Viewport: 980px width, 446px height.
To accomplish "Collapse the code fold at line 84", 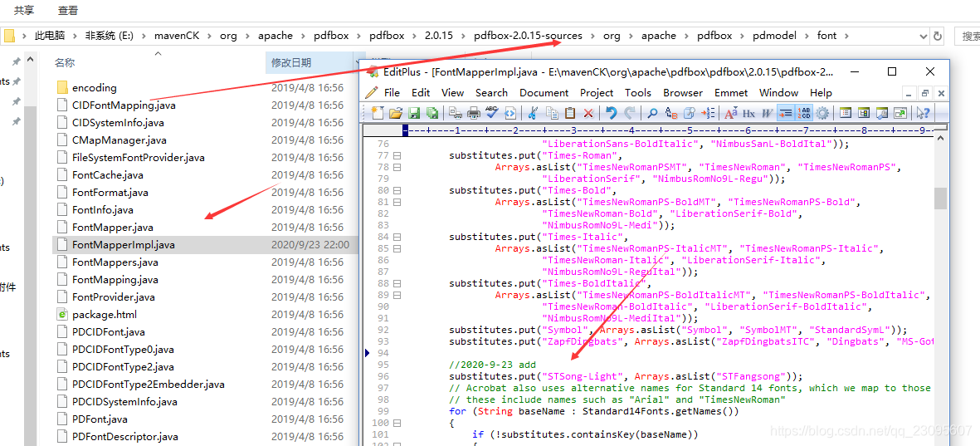I will [x=397, y=237].
